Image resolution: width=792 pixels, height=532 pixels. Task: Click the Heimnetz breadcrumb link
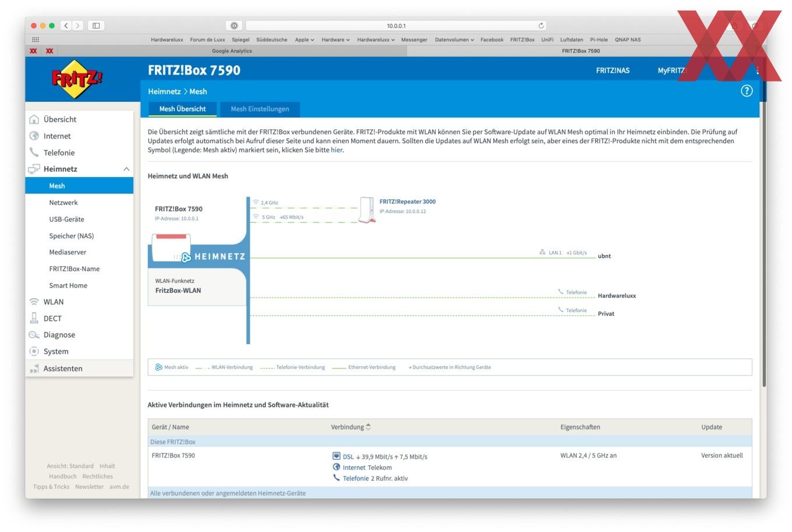click(164, 91)
